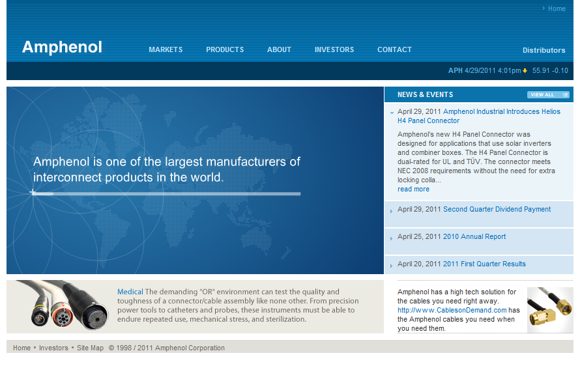Click the list icon beside View All
This screenshot has height=392, width=580.
(x=565, y=95)
